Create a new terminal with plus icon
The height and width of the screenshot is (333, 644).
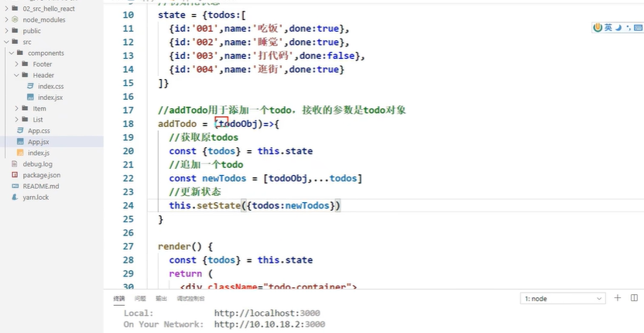point(618,298)
